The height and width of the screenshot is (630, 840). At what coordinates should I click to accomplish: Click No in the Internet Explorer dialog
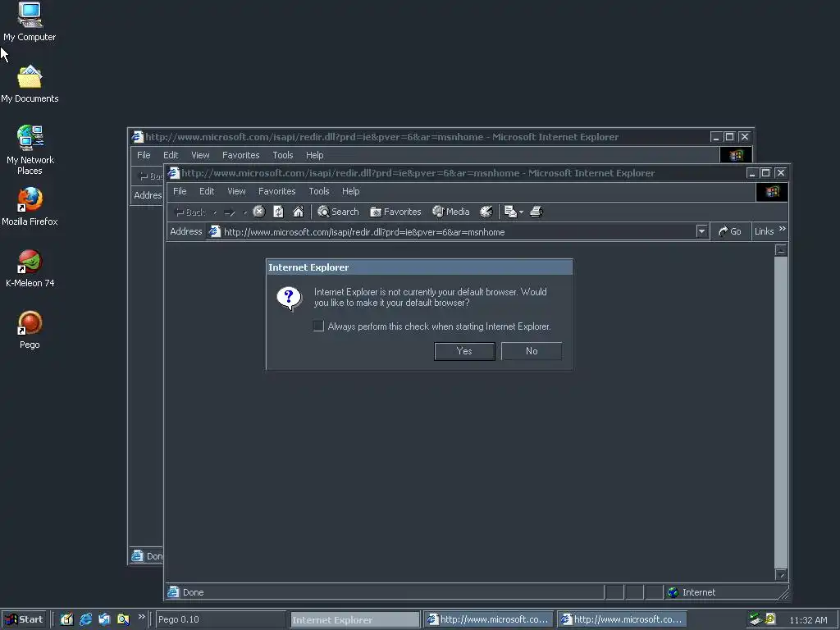coord(532,351)
